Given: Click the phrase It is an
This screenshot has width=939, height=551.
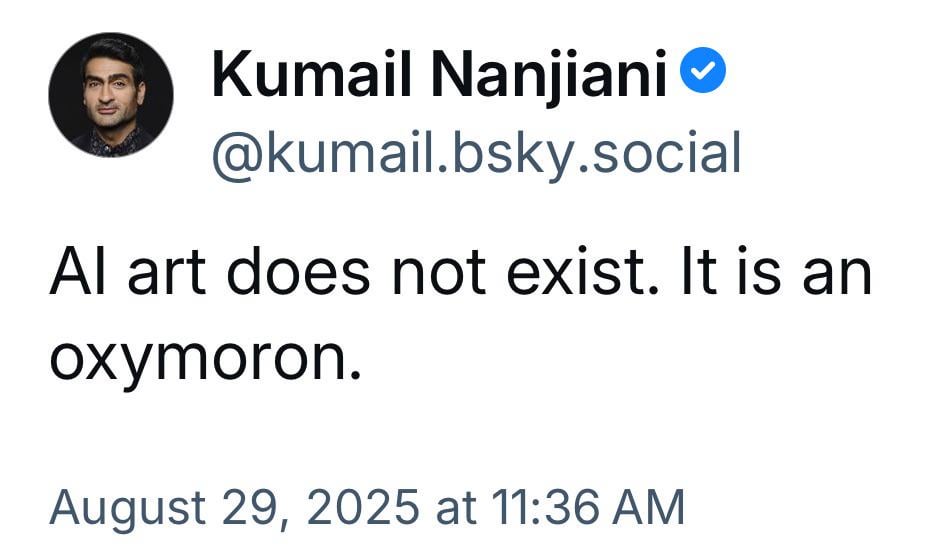Looking at the screenshot, I should (x=776, y=273).
